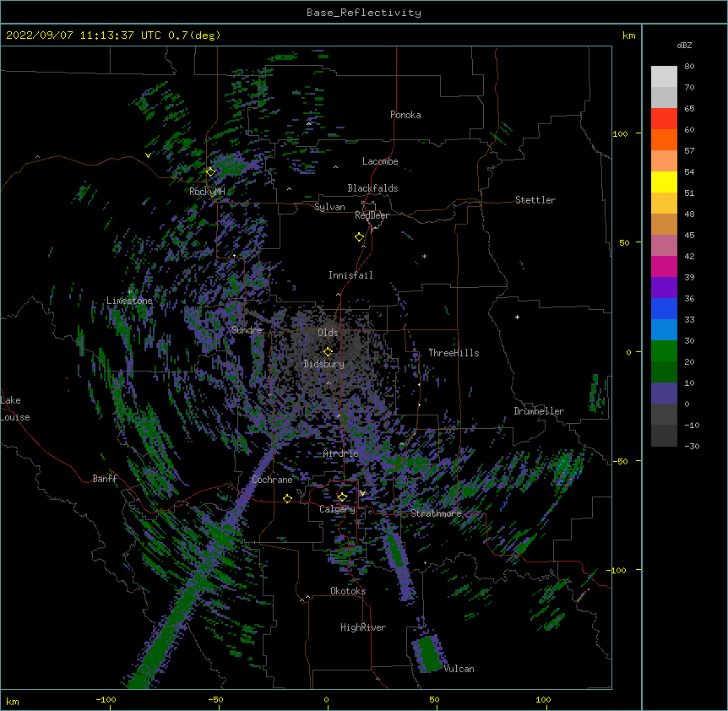Click the yellow marker above RockyMH

[x=211, y=171]
